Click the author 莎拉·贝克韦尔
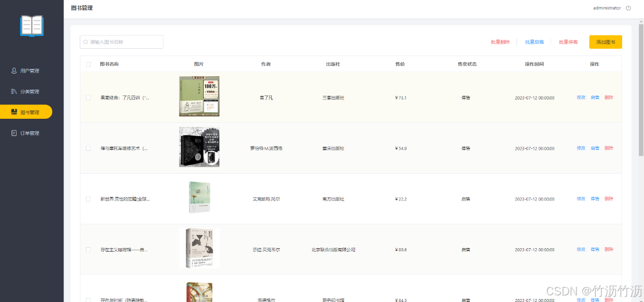Viewport: 644px width, 302px height. tap(266, 250)
